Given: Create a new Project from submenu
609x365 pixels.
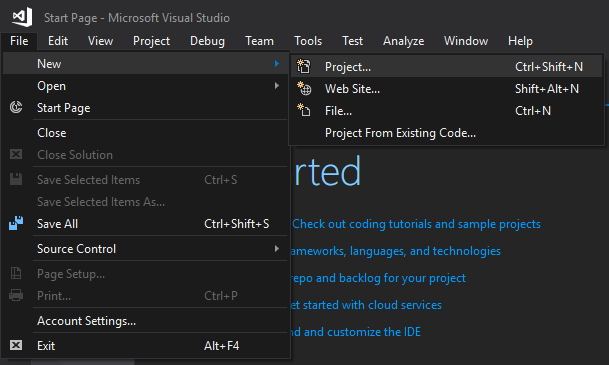Looking at the screenshot, I should pyautogui.click(x=447, y=66).
